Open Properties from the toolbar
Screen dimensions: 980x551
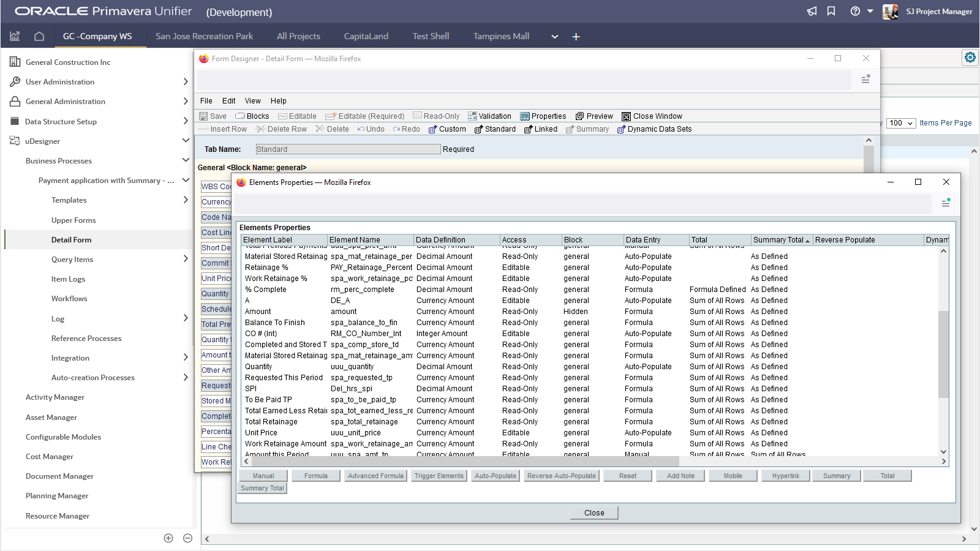pyautogui.click(x=543, y=116)
